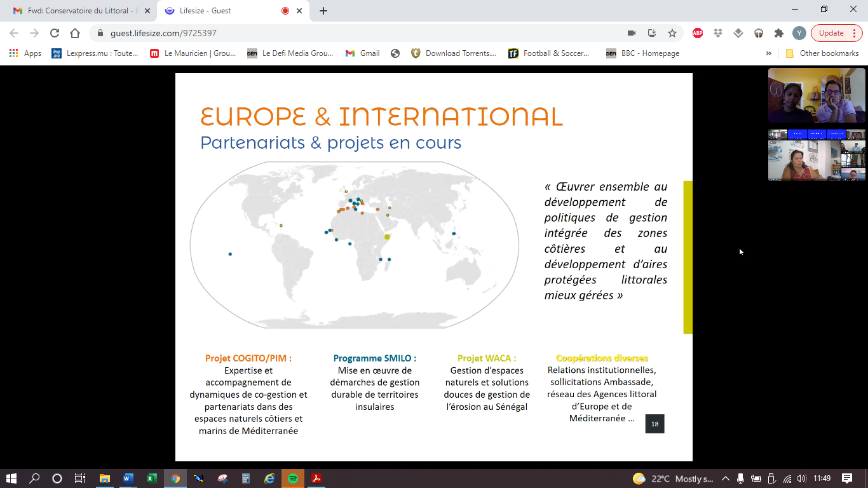868x488 pixels.
Task: Select the top participant video thumbnail
Action: click(x=817, y=95)
